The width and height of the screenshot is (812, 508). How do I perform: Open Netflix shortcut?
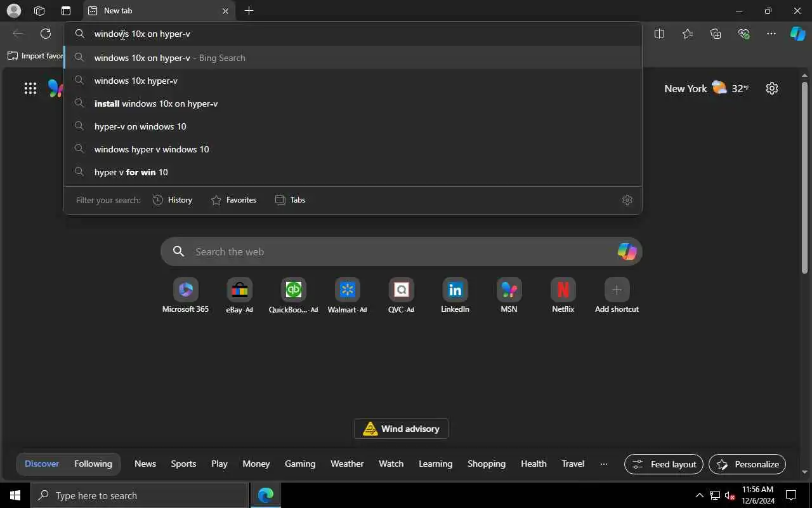click(563, 296)
